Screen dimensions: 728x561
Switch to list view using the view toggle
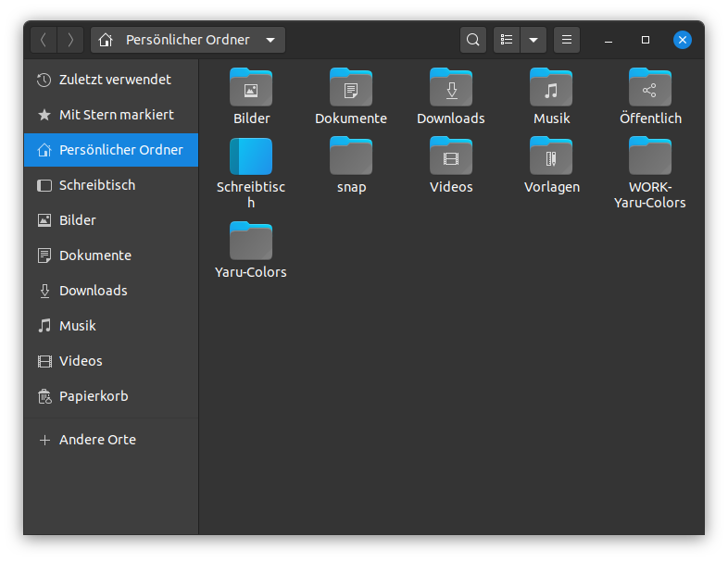507,40
